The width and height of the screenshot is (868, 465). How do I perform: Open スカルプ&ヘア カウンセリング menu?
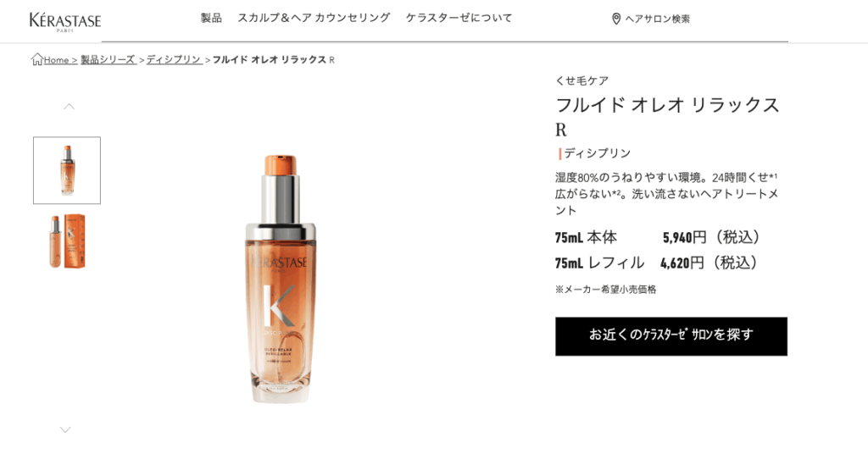coord(314,18)
